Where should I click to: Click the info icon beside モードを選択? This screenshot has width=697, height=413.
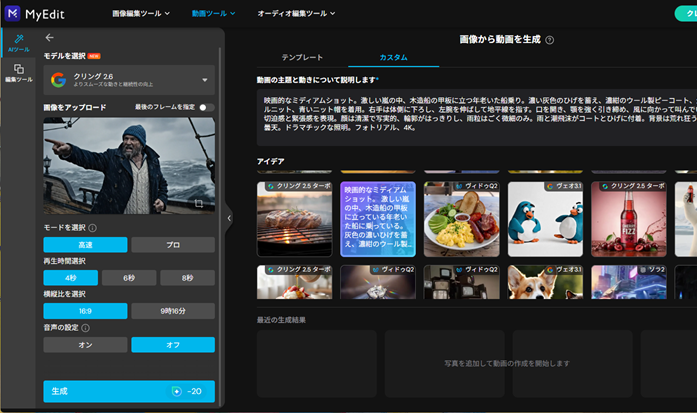coord(93,228)
